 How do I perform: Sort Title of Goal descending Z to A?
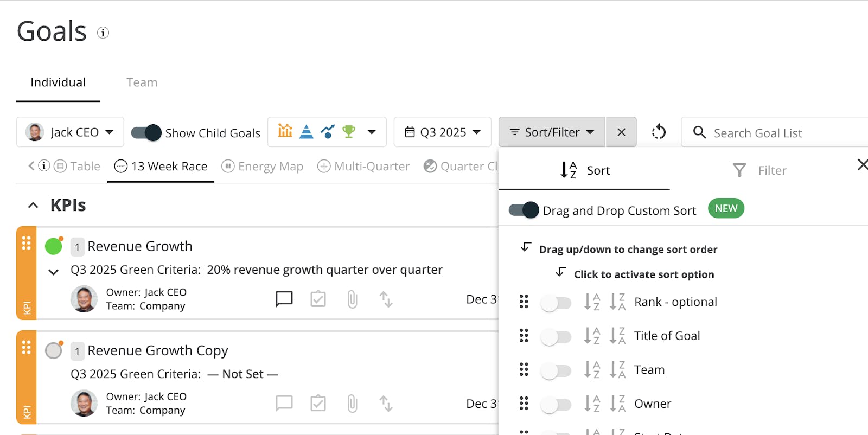click(x=617, y=336)
